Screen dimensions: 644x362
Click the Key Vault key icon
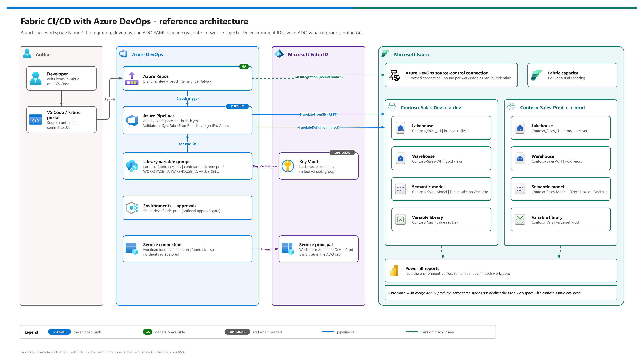click(287, 166)
